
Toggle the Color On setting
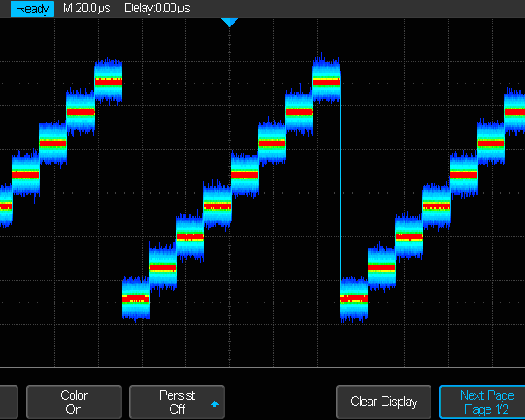tap(73, 402)
